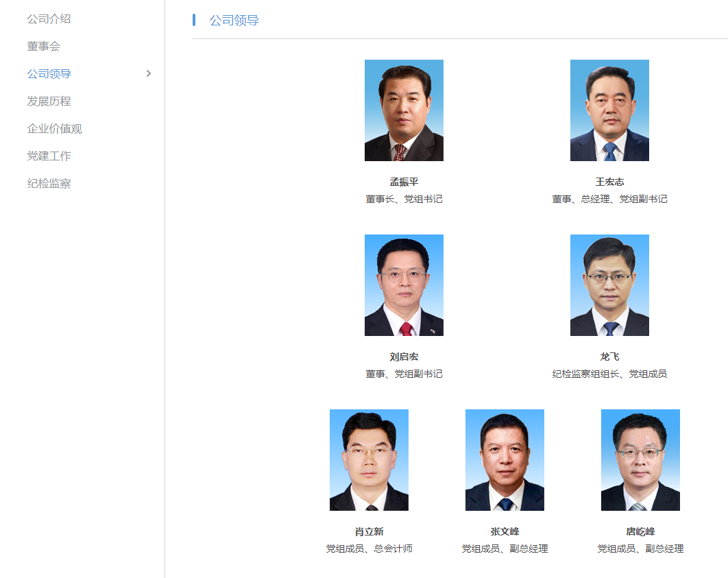
Task: Click the portrait photo of 唐屹峰
Action: pos(640,460)
